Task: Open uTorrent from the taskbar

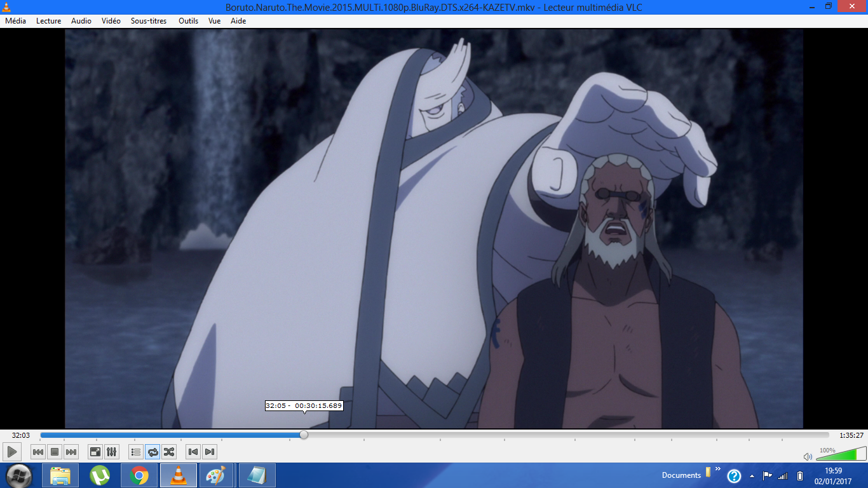Action: (100, 475)
